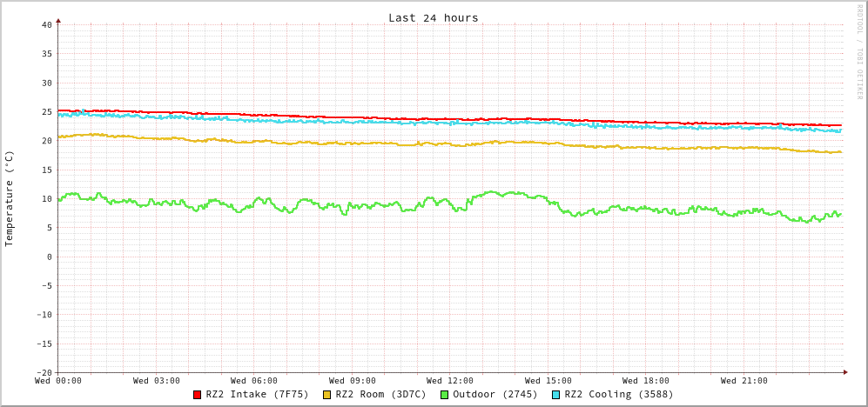Click the "Wed 00:00" time label
This screenshot has height=407, width=868.
point(58,380)
